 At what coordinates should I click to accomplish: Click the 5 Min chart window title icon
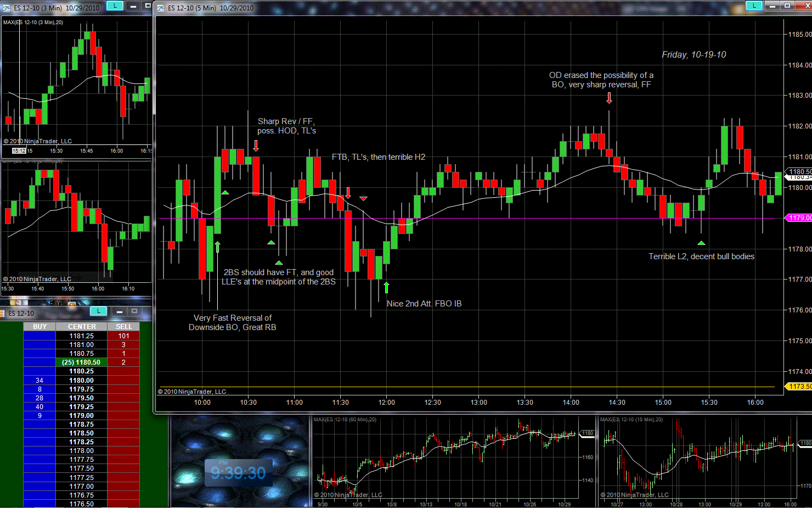coord(161,8)
